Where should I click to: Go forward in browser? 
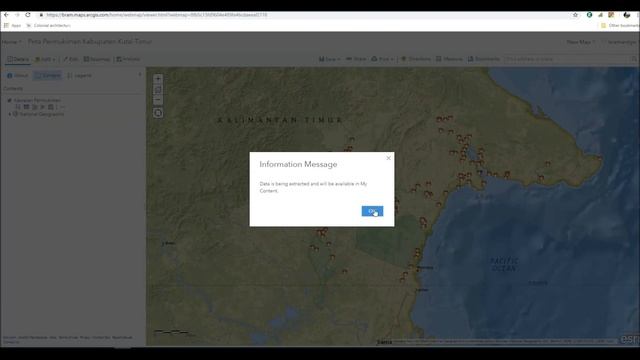tap(17, 15)
